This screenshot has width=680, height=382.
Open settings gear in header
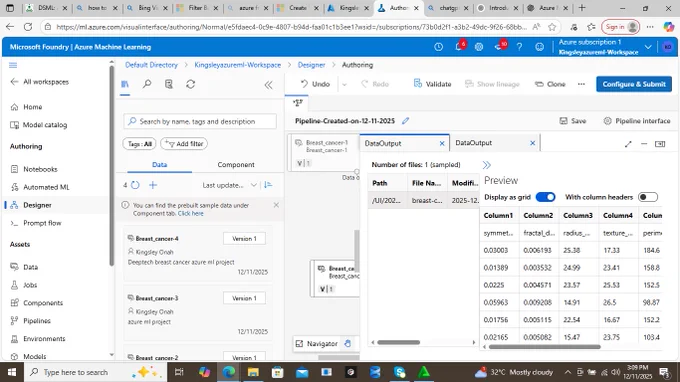tap(479, 47)
